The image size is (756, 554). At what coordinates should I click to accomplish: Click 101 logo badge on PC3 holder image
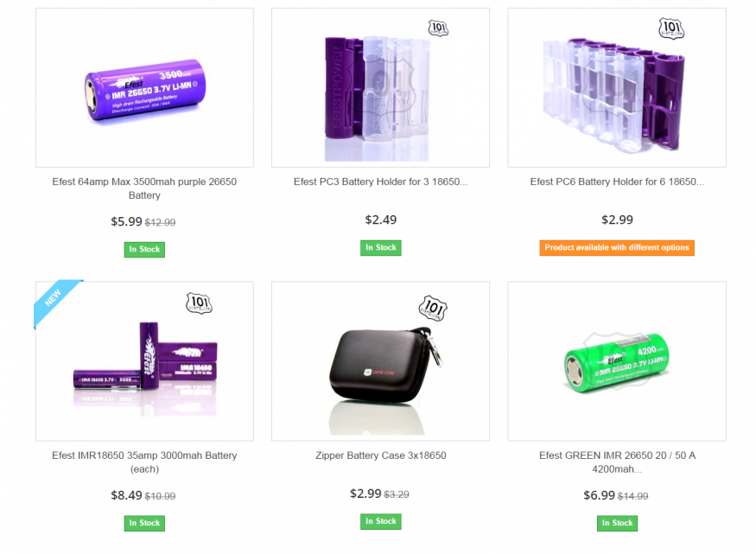click(438, 29)
